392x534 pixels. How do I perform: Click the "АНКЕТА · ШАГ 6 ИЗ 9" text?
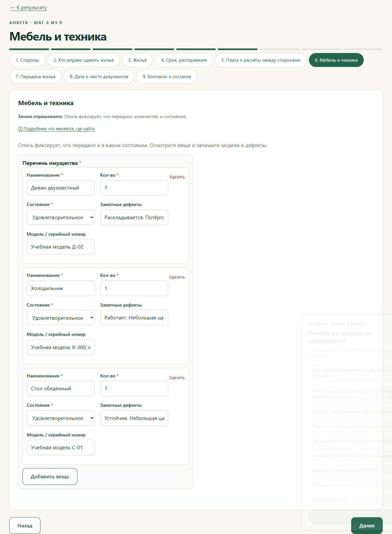click(36, 23)
